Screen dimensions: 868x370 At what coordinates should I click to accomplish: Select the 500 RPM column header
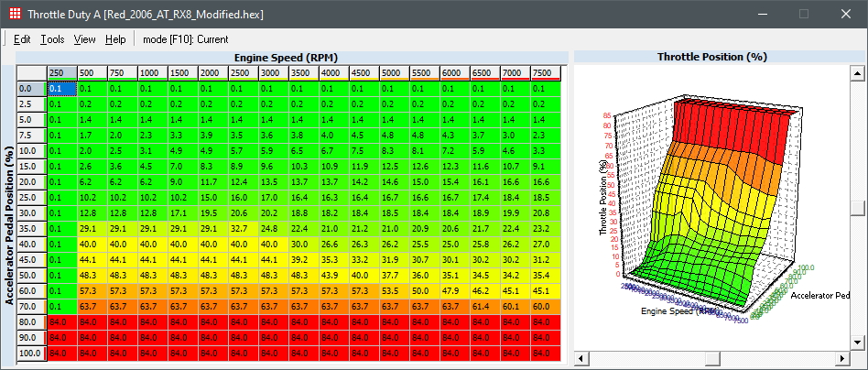coord(92,73)
